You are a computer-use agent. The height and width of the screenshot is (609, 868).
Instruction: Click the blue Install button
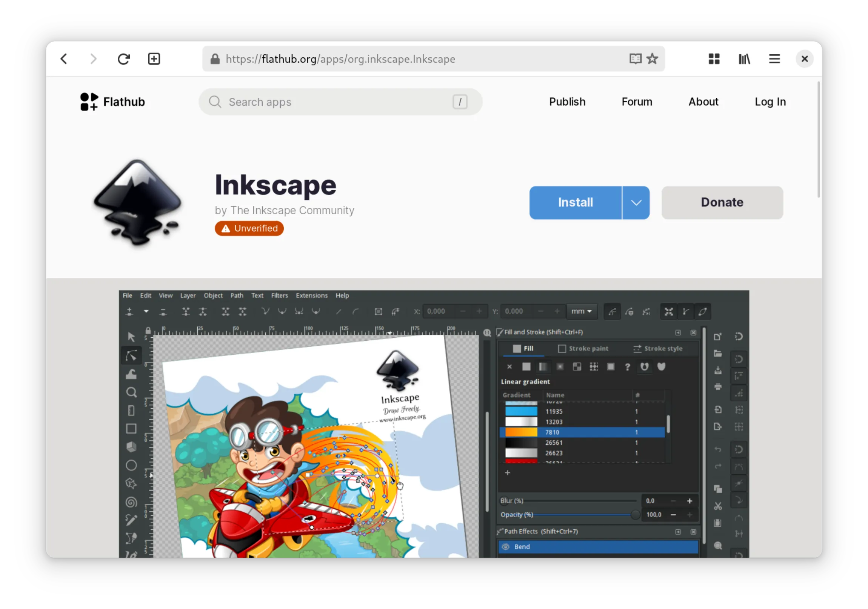[x=576, y=203]
